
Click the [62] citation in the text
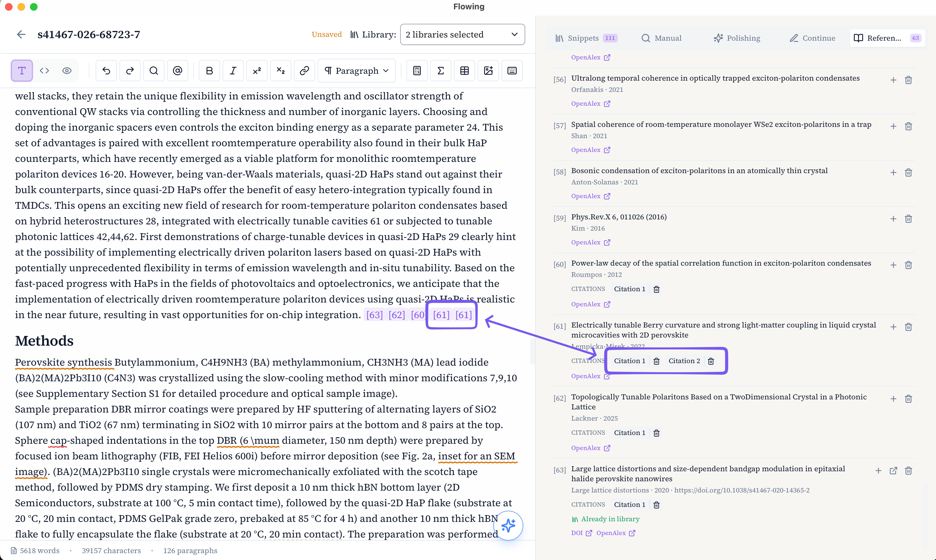(397, 315)
